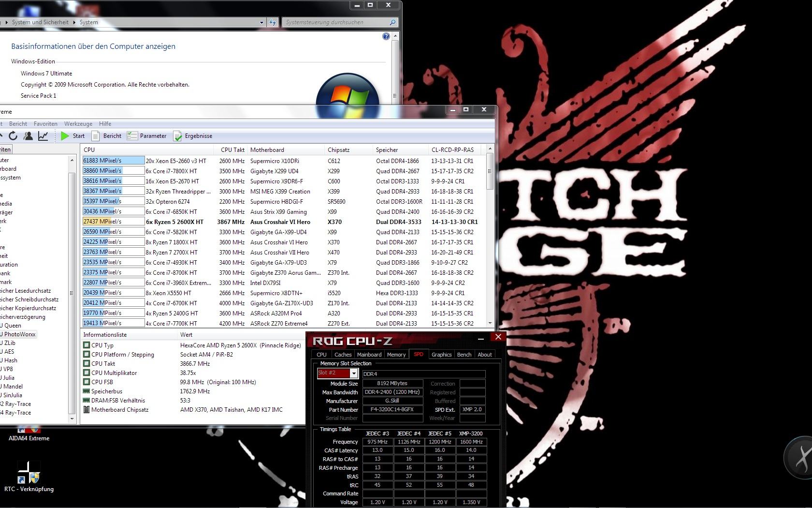
Task: Open RTC - Verknüpfung desktop shortcut
Action: (x=29, y=477)
